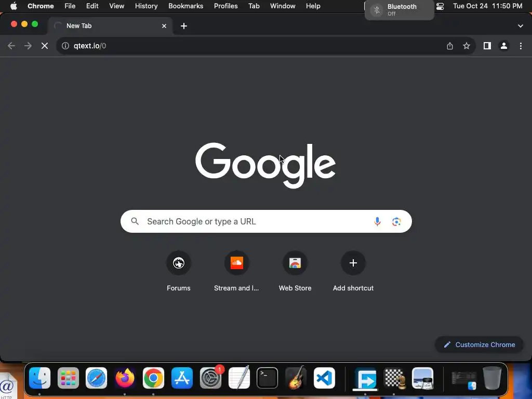Open the Profiles menu
532x399 pixels.
point(225,6)
